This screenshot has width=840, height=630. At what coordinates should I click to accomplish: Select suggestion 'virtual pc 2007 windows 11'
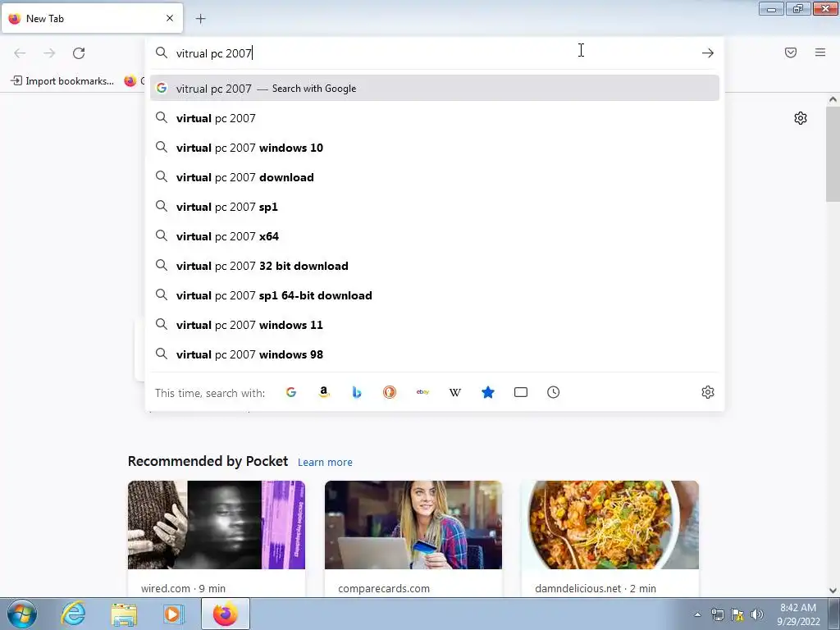(435, 325)
